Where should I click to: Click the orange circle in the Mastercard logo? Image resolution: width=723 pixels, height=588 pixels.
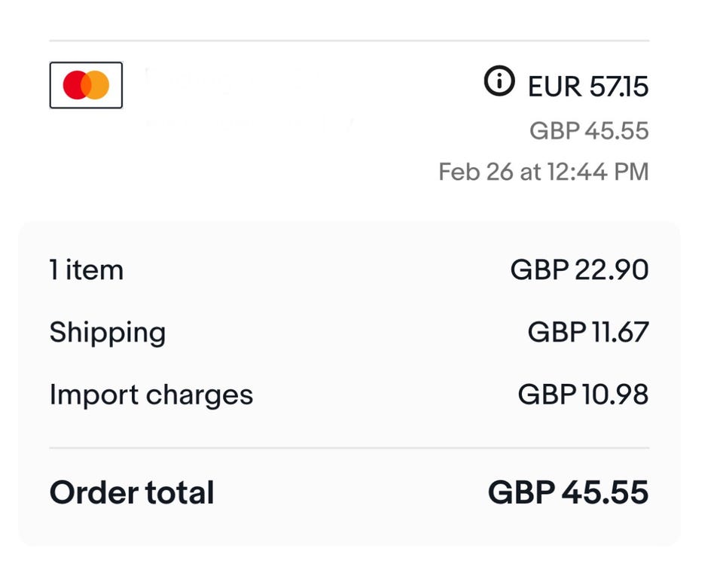98,85
